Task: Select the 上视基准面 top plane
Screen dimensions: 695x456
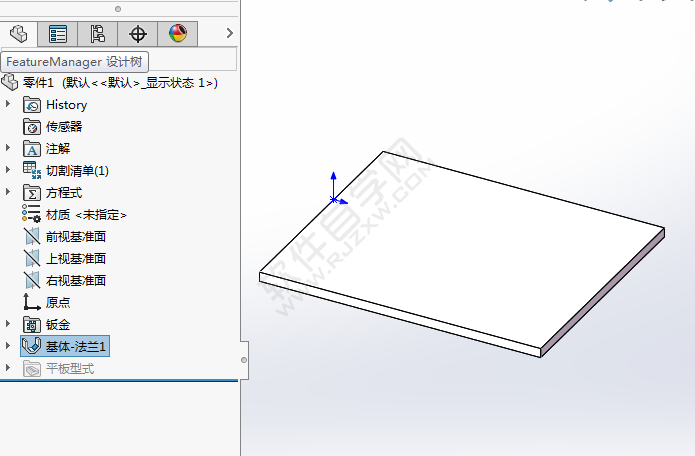Action: pos(75,258)
